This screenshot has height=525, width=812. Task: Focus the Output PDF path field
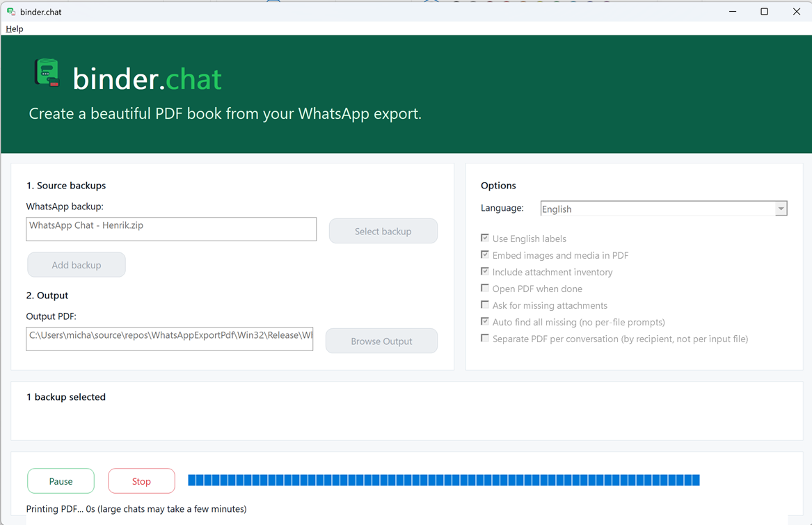tap(170, 339)
